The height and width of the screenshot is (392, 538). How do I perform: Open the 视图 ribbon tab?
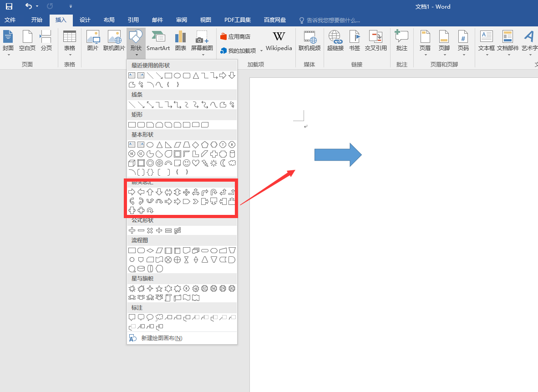[206, 20]
